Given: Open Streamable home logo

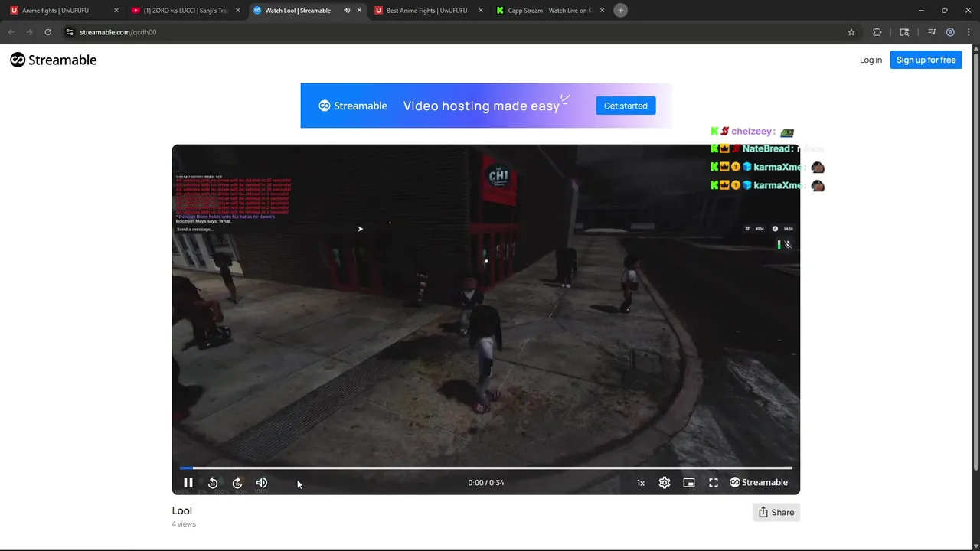Looking at the screenshot, I should point(54,60).
